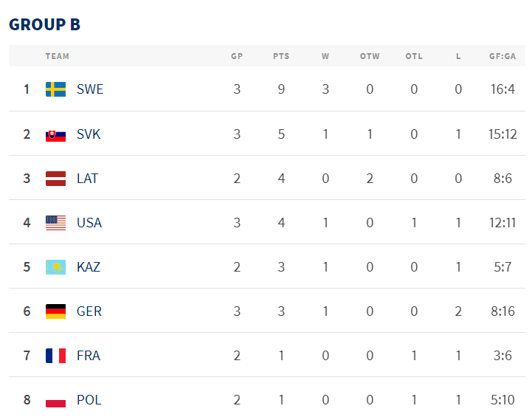Click the TEAM column header
Screen dimensions: 532x417
(57, 56)
